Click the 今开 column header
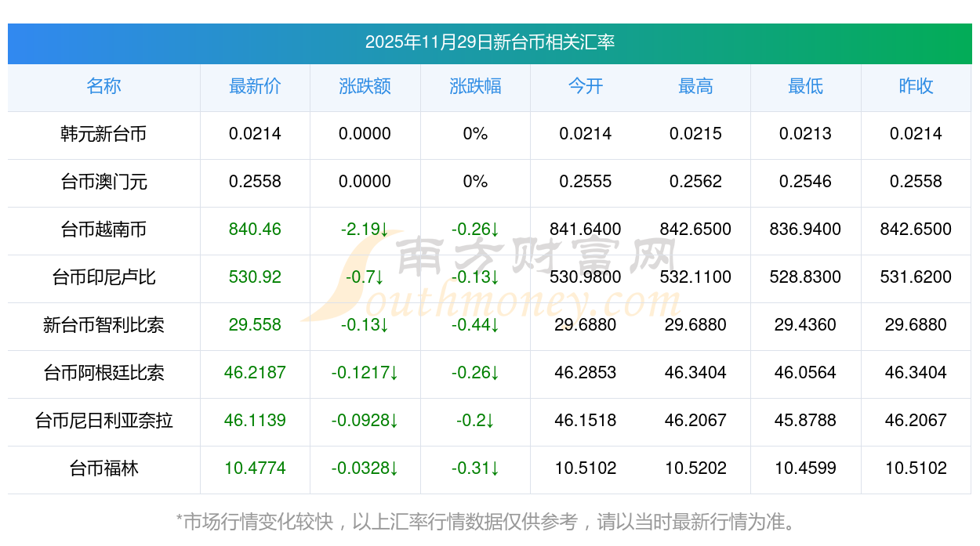 point(586,86)
